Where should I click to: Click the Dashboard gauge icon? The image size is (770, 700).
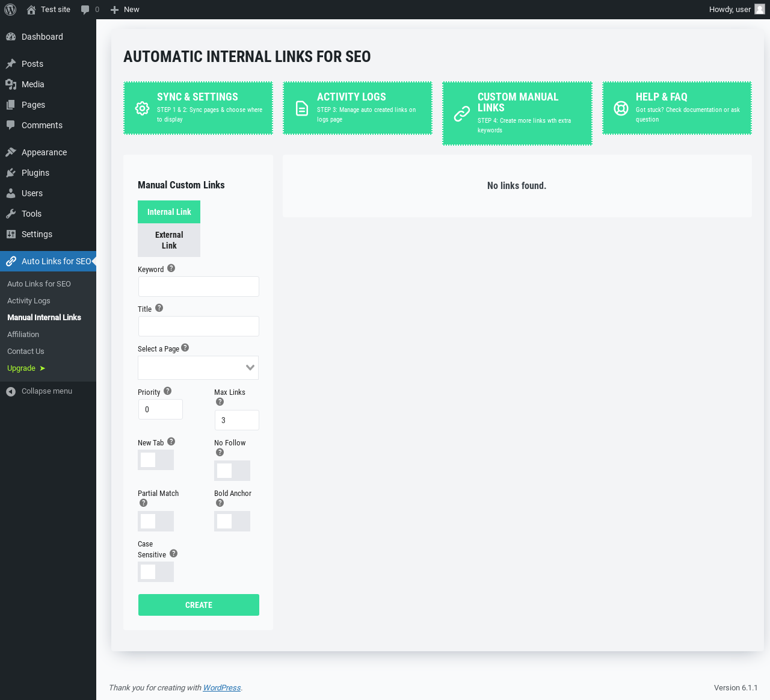[11, 37]
